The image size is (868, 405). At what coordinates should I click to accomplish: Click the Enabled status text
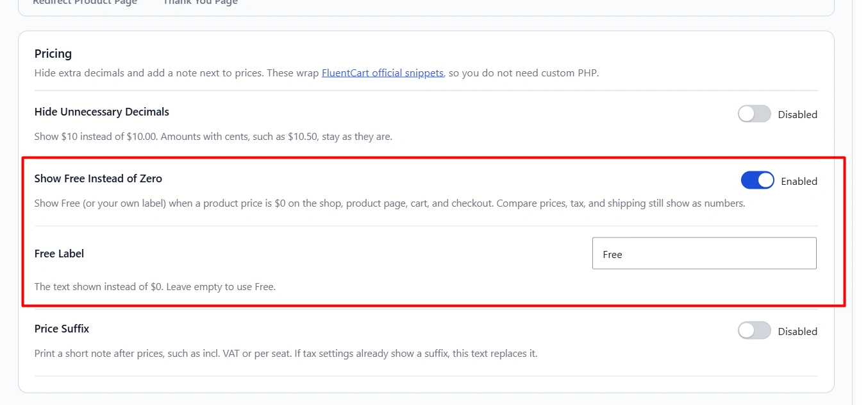[799, 181]
